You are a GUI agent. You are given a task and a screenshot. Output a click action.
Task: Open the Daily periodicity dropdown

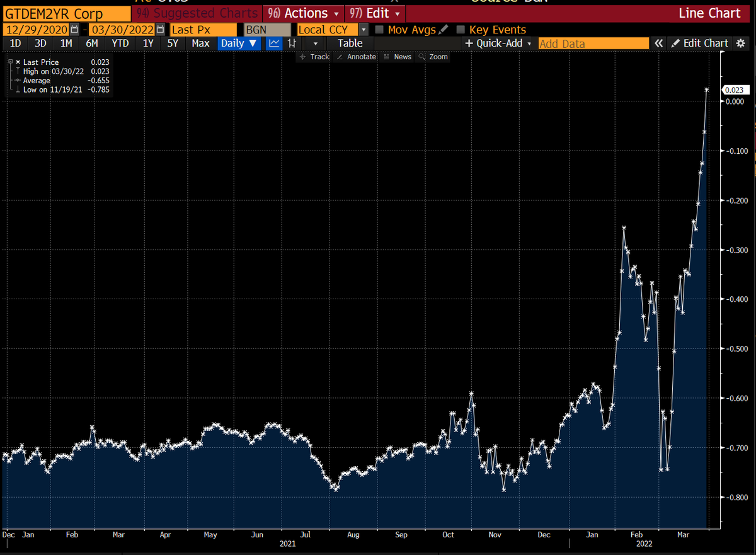pyautogui.click(x=239, y=43)
